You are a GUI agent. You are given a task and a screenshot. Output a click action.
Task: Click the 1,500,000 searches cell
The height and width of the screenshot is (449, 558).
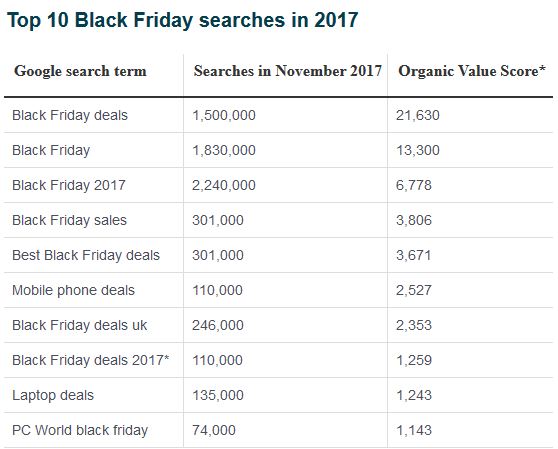[x=224, y=115]
